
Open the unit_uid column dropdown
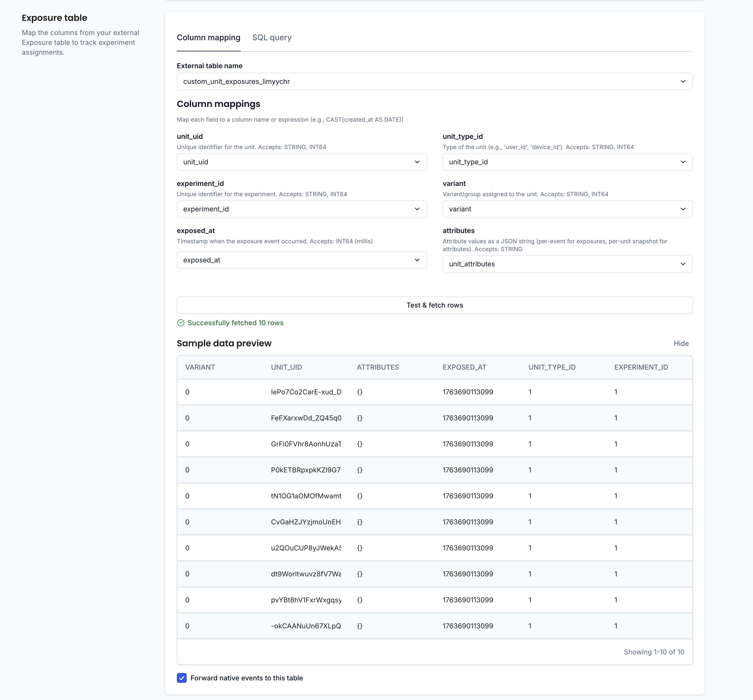click(x=301, y=162)
